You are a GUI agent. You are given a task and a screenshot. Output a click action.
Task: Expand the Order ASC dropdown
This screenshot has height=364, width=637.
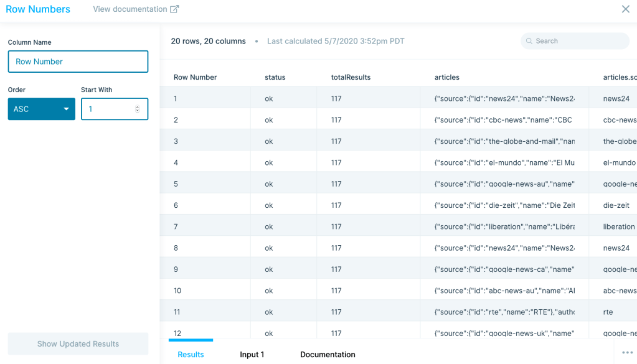pos(41,109)
